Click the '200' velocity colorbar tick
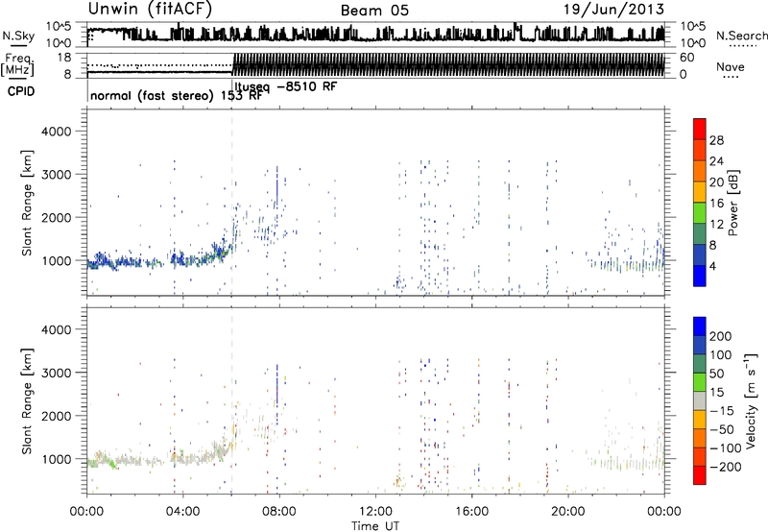768x532 pixels. 721,336
